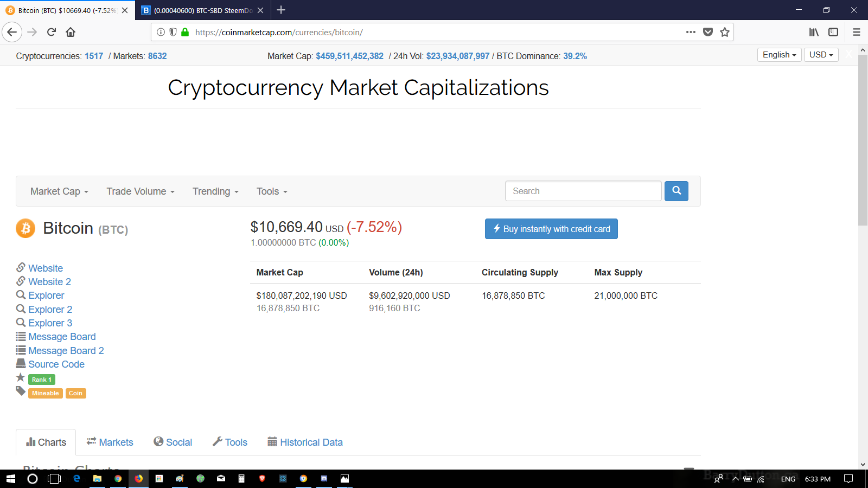Image resolution: width=868 pixels, height=488 pixels.
Task: Toggle the Firefox sidebar icon
Action: (x=833, y=32)
